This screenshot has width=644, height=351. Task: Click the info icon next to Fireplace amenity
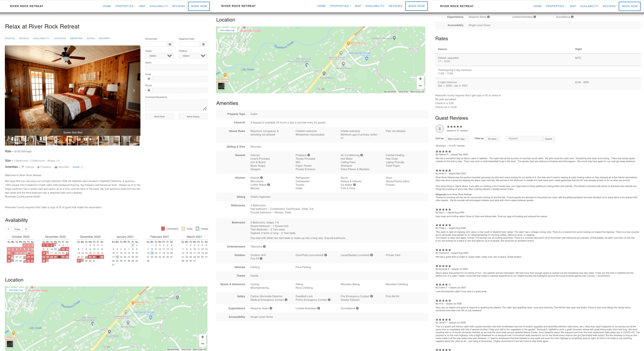point(309,155)
